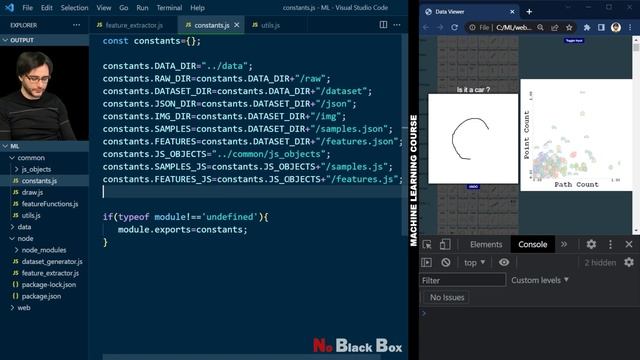Collapse the ML root folder

pos(44,146)
